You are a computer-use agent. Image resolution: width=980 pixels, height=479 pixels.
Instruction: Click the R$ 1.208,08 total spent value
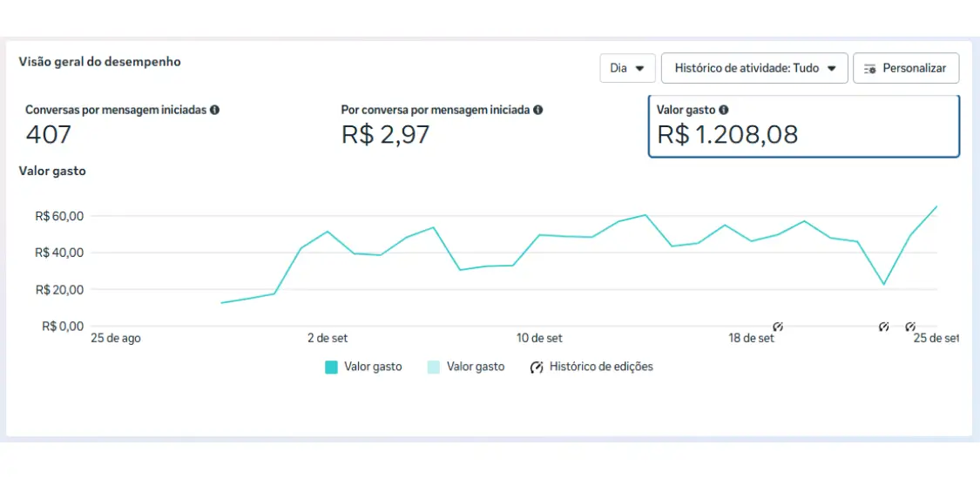click(x=727, y=135)
